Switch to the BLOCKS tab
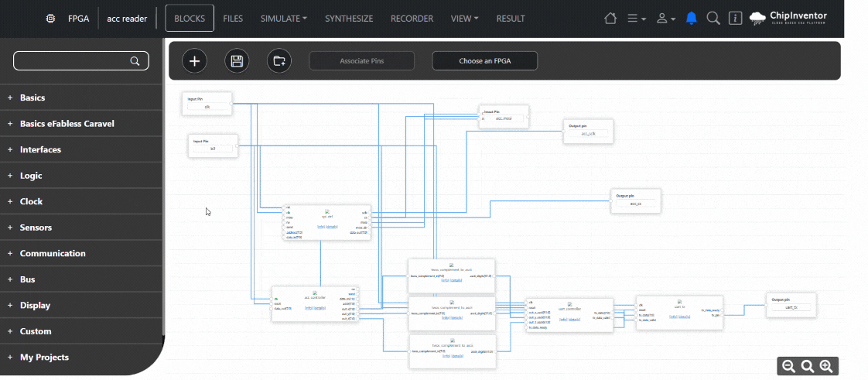Viewport: 868px width, 380px height. [190, 19]
